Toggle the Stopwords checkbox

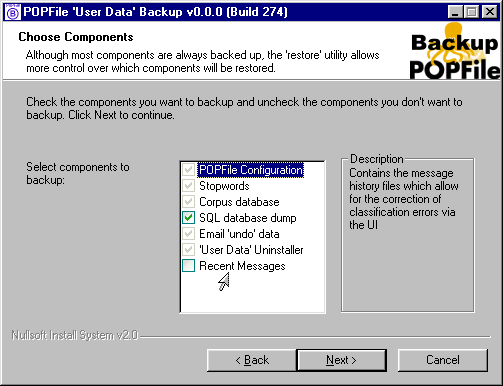[x=188, y=186]
